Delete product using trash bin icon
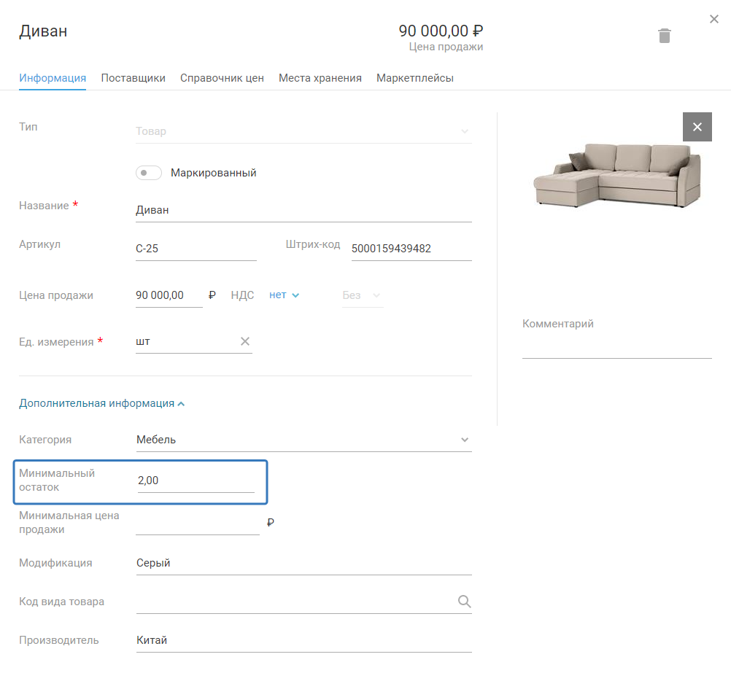 pos(664,36)
